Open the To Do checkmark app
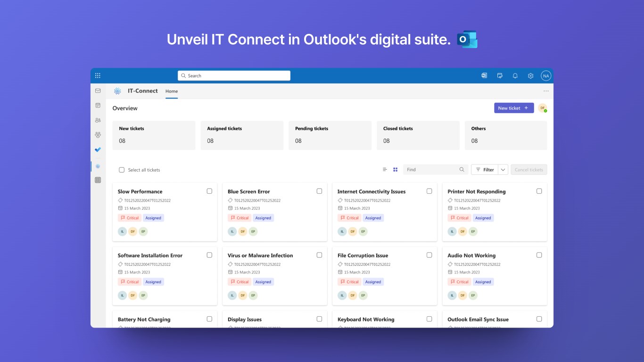This screenshot has width=644, height=362. (x=98, y=149)
